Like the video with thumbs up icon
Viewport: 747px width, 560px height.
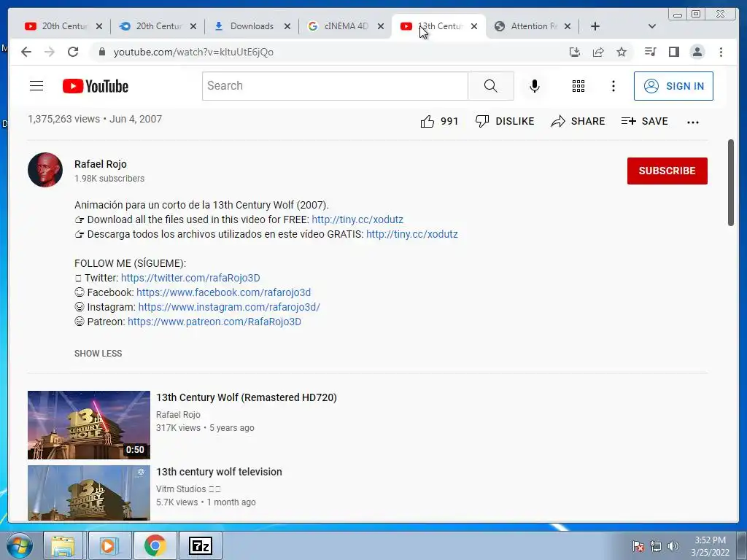click(x=427, y=122)
